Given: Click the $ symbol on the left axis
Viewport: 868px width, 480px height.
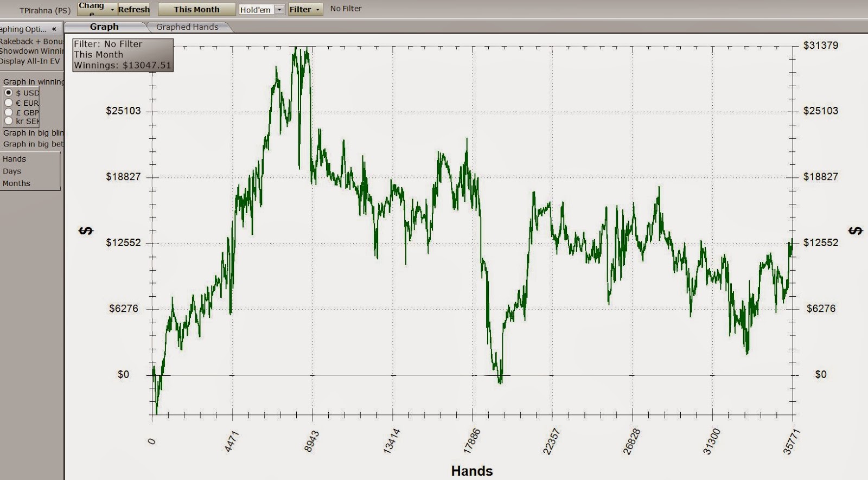Looking at the screenshot, I should point(86,231).
